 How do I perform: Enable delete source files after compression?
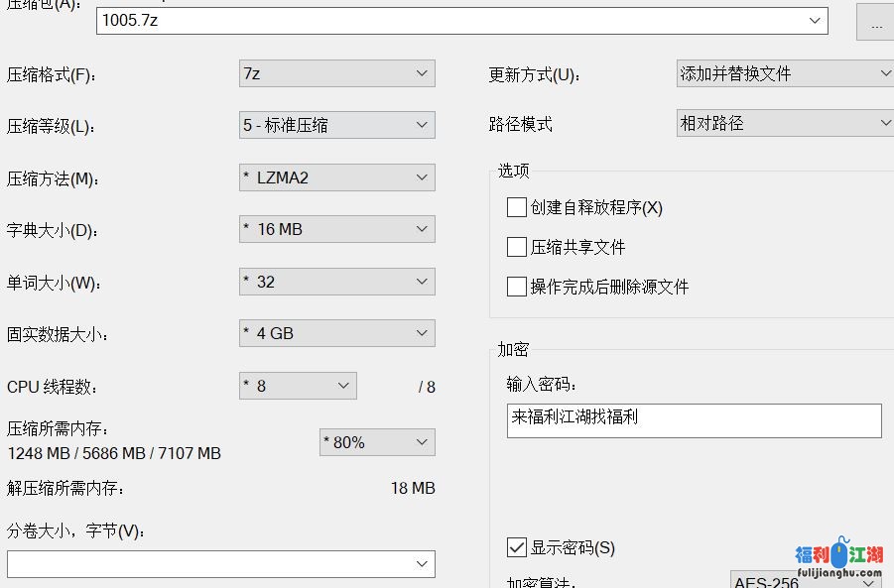coord(516,287)
